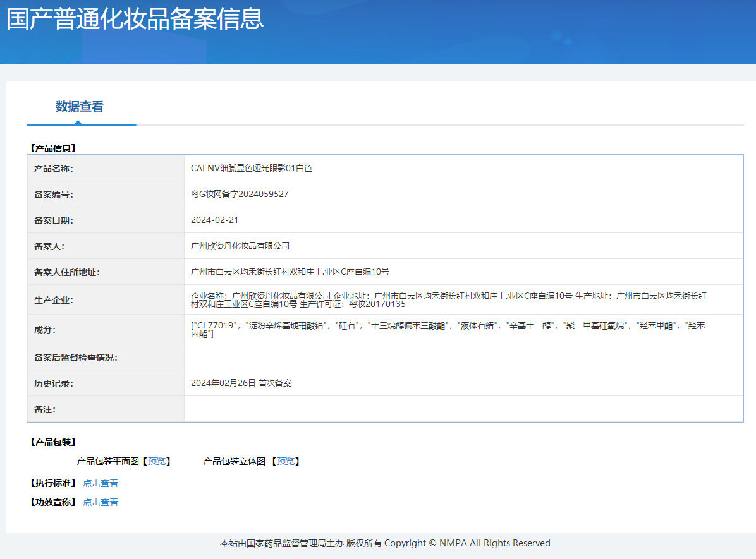Preview the 产品包装平面图 image
This screenshot has width=756, height=559.
coord(157,461)
